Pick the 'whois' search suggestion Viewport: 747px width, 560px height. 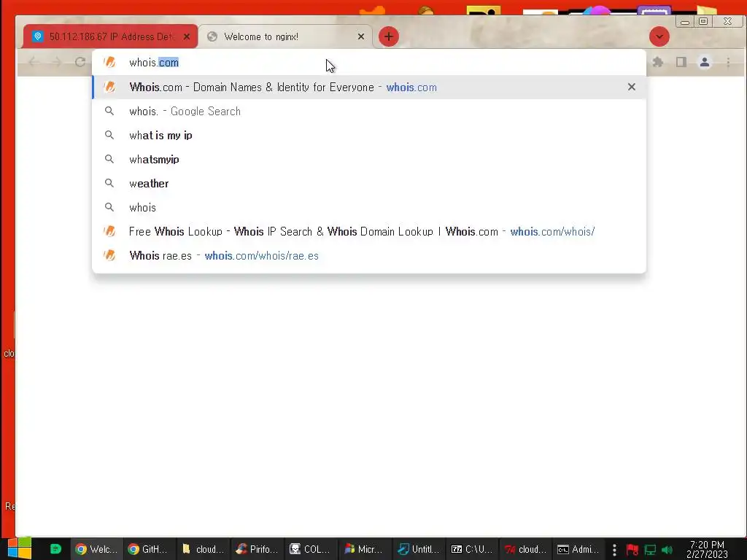point(368,207)
